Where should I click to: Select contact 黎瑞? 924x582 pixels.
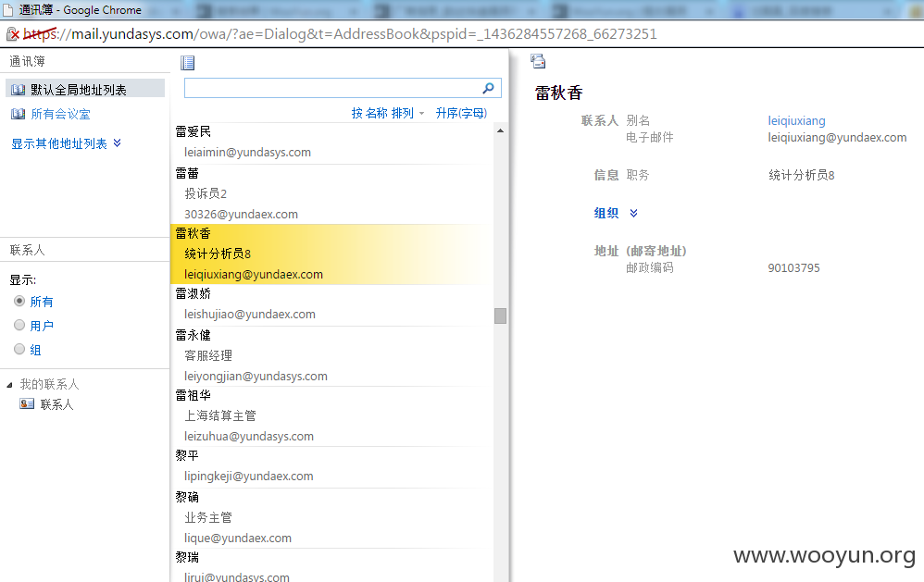click(x=187, y=557)
